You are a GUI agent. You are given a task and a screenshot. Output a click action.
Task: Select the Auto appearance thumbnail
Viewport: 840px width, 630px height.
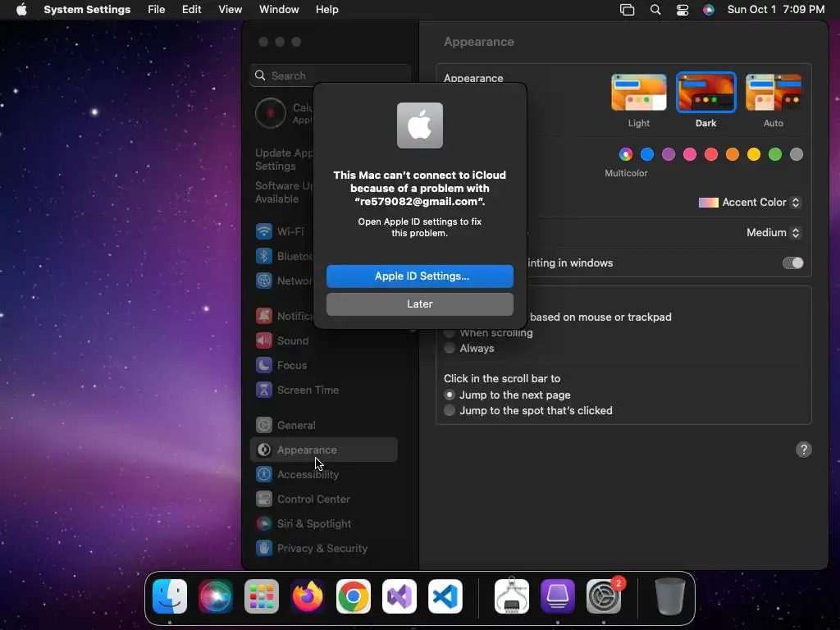click(773, 92)
